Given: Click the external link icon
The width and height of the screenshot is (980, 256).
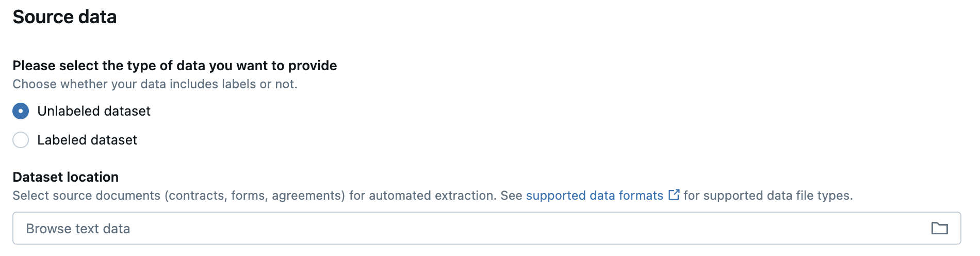Looking at the screenshot, I should (674, 195).
